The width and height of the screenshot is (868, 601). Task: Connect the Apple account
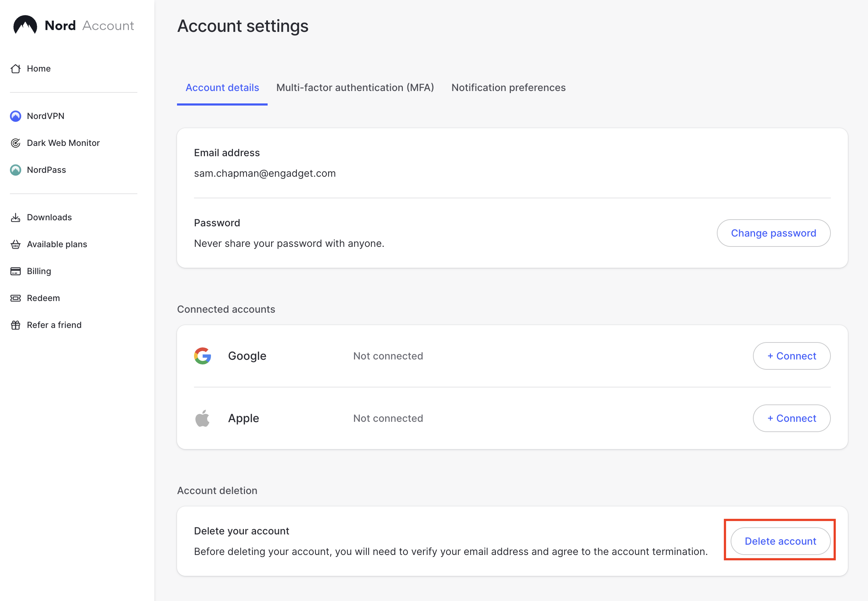(x=791, y=418)
